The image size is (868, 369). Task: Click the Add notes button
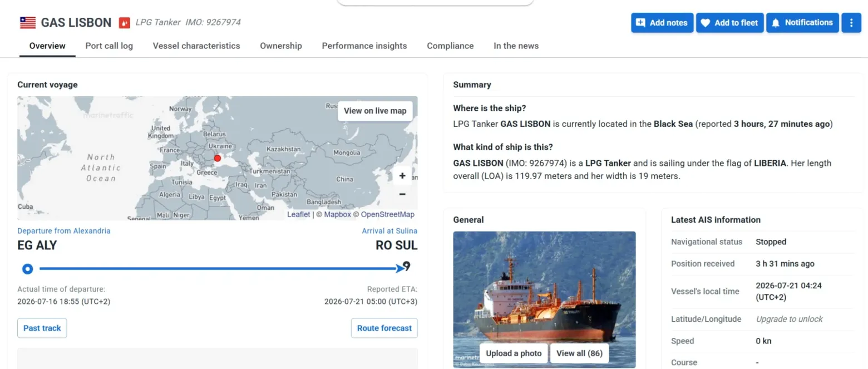pyautogui.click(x=662, y=23)
